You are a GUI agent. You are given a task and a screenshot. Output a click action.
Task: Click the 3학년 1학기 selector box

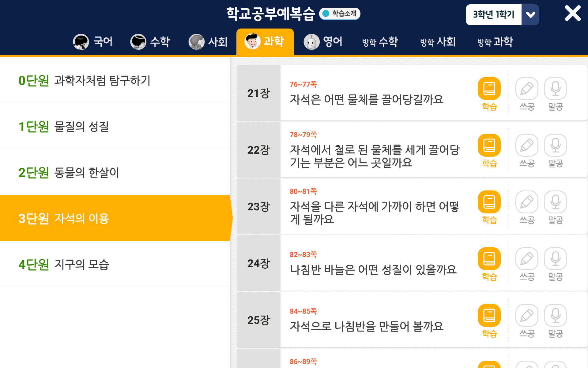[493, 15]
